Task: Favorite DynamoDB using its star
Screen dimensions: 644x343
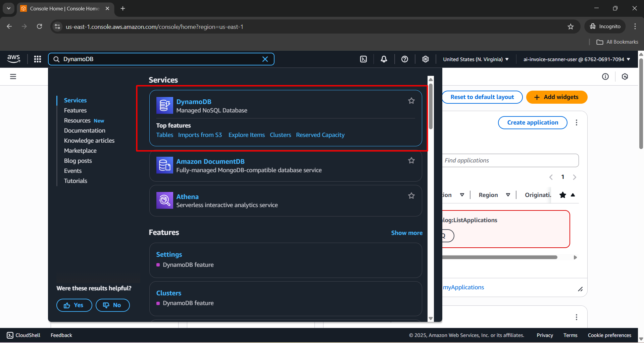Action: pos(411,101)
